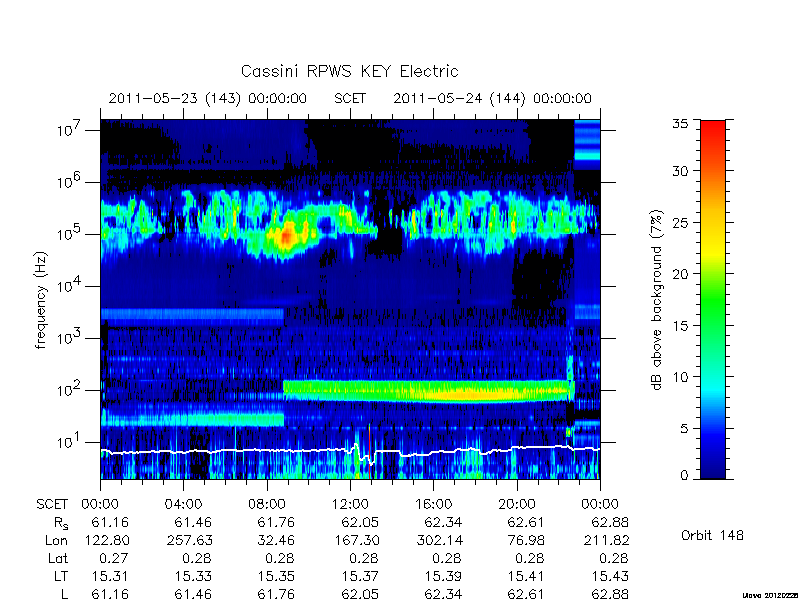Viewport: 800px width, 600px height.
Task: Select the start date '2011-05-23 (143) 00:00:00'
Action: click(207, 98)
